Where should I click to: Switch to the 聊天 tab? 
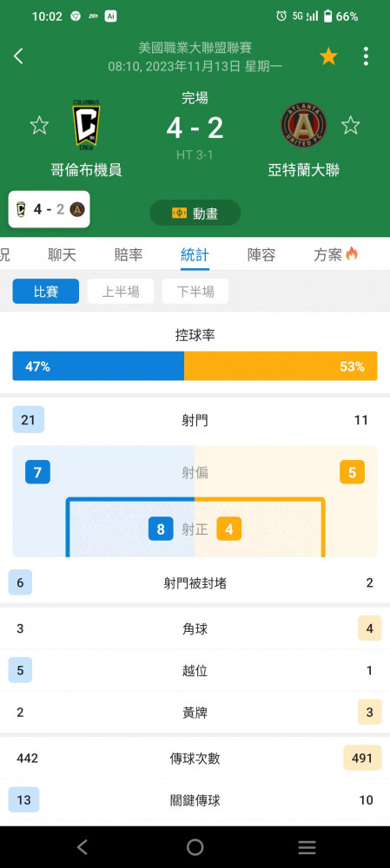[x=62, y=254]
